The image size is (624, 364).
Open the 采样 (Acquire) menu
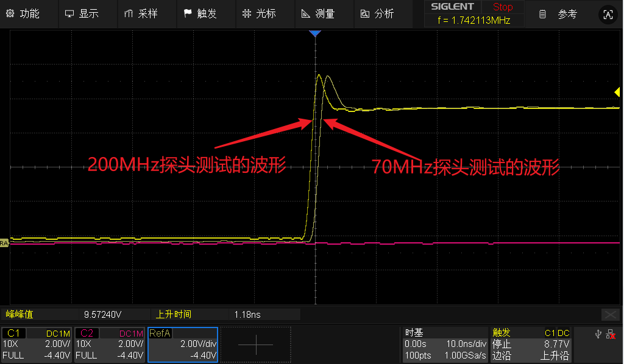coord(141,13)
